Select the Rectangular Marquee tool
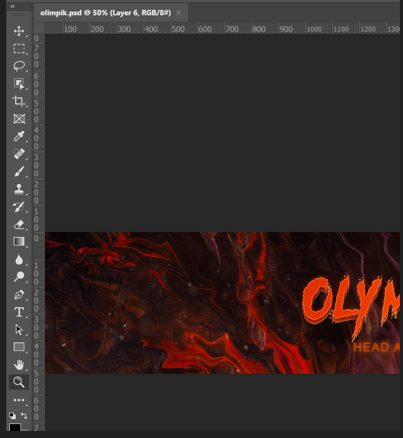The width and height of the screenshot is (403, 438). (x=19, y=49)
